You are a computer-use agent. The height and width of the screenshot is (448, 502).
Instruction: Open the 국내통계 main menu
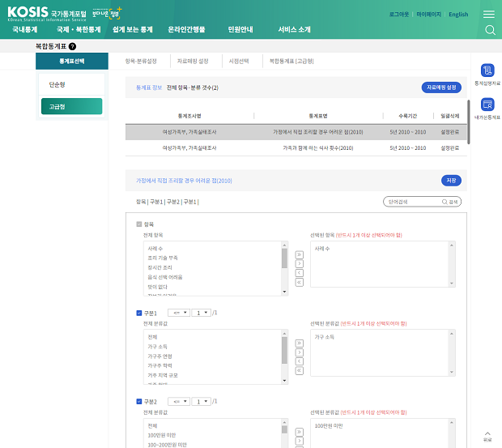pos(24,30)
